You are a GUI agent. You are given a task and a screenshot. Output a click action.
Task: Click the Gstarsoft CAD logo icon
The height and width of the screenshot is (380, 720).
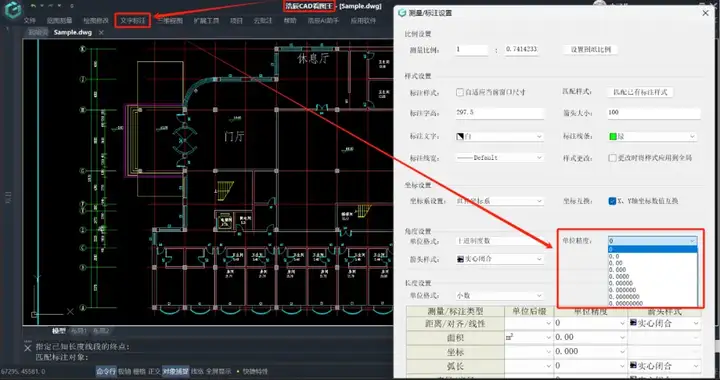pos(13,9)
